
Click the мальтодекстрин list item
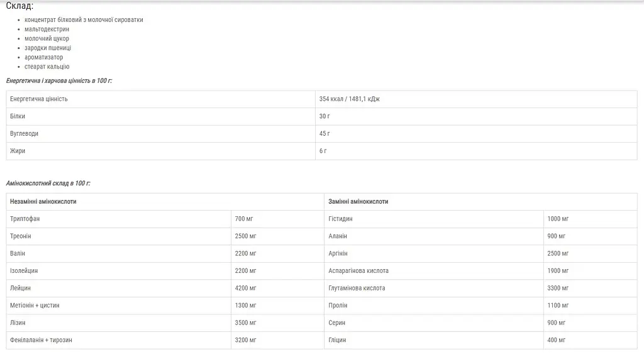47,29
